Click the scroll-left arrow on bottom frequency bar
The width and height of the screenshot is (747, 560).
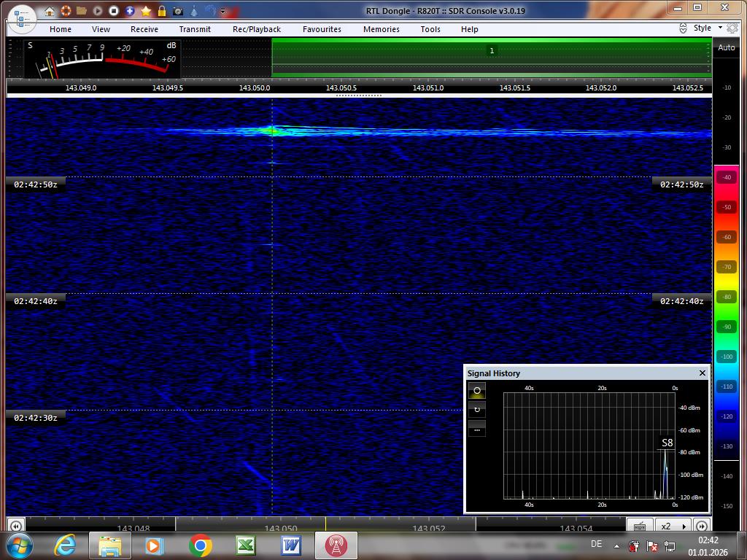point(16,526)
